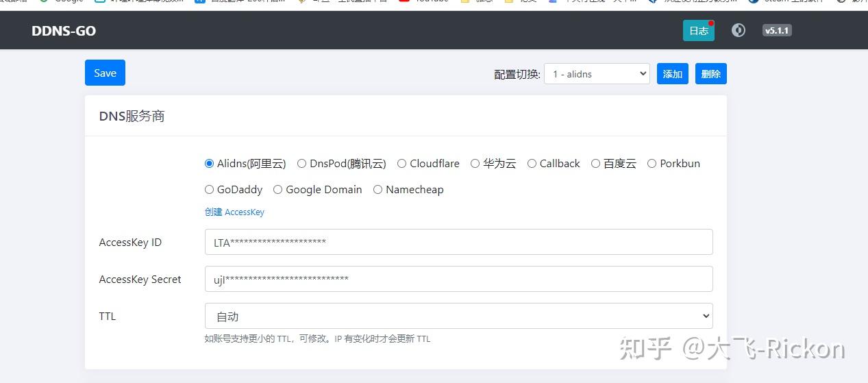The width and height of the screenshot is (868, 383).
Task: Click the TTL hint text below dropdown
Action: coord(317,338)
